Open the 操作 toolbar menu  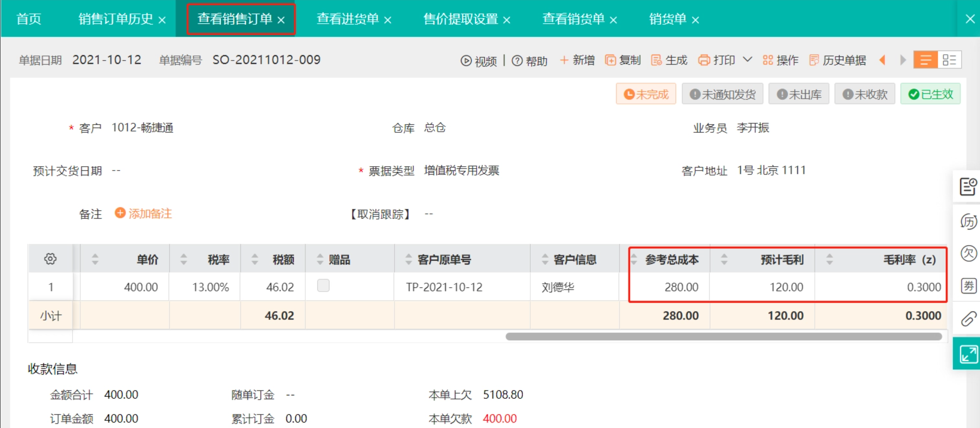point(781,60)
